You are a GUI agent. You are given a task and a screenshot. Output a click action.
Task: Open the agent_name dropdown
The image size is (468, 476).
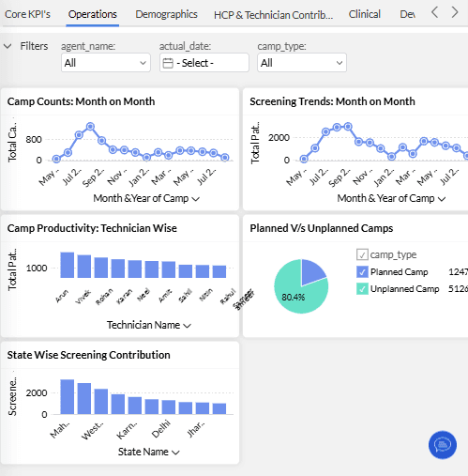point(106,63)
